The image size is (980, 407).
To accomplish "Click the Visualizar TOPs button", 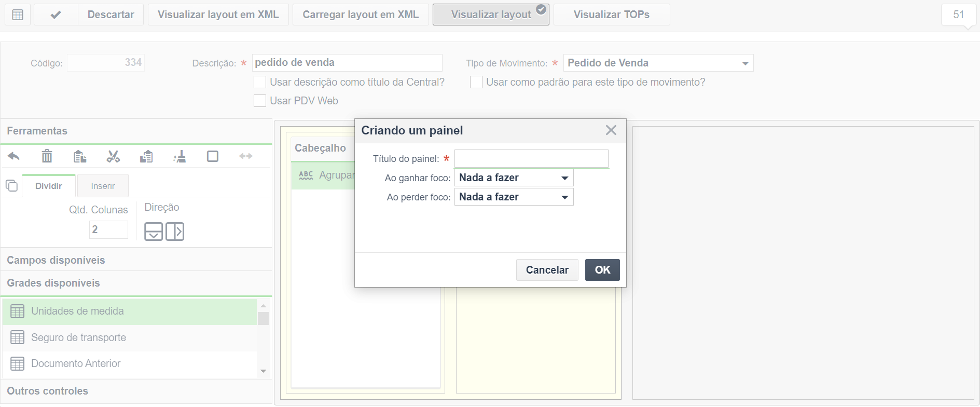I will 612,15.
